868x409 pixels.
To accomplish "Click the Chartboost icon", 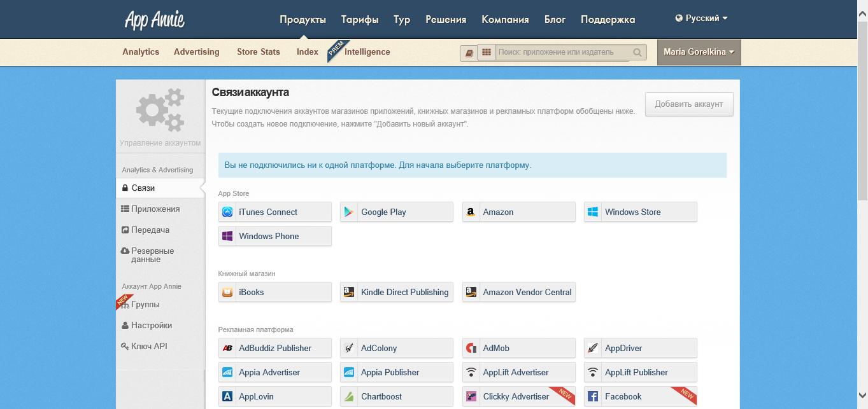I will pyautogui.click(x=349, y=396).
